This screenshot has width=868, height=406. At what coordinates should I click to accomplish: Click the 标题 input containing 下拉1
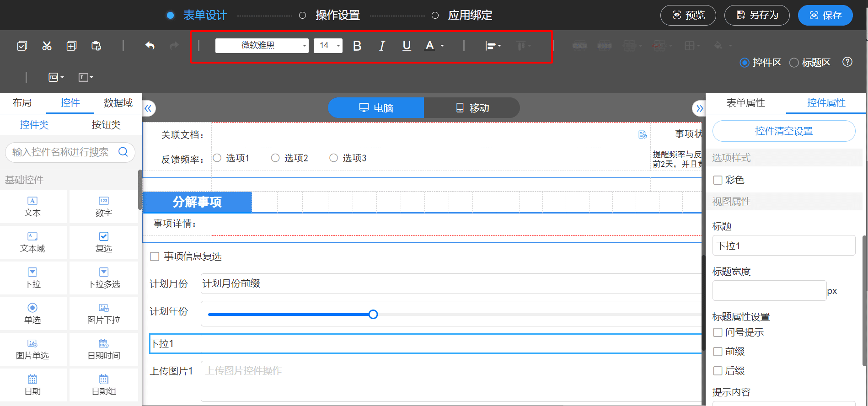784,246
